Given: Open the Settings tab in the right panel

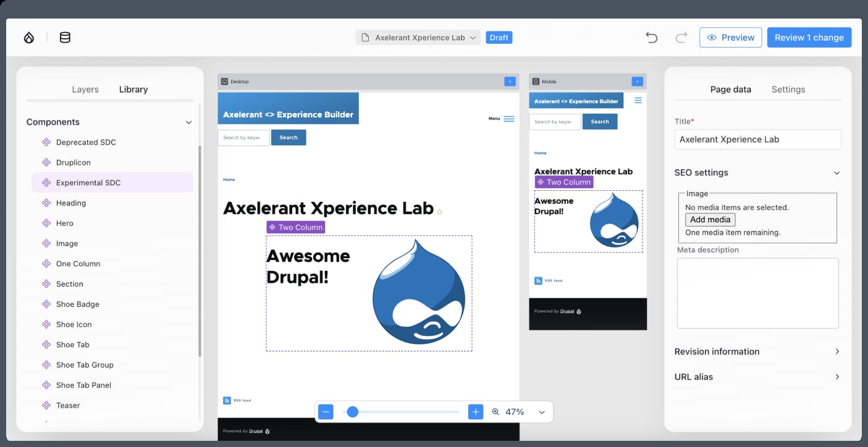Looking at the screenshot, I should pyautogui.click(x=788, y=89).
